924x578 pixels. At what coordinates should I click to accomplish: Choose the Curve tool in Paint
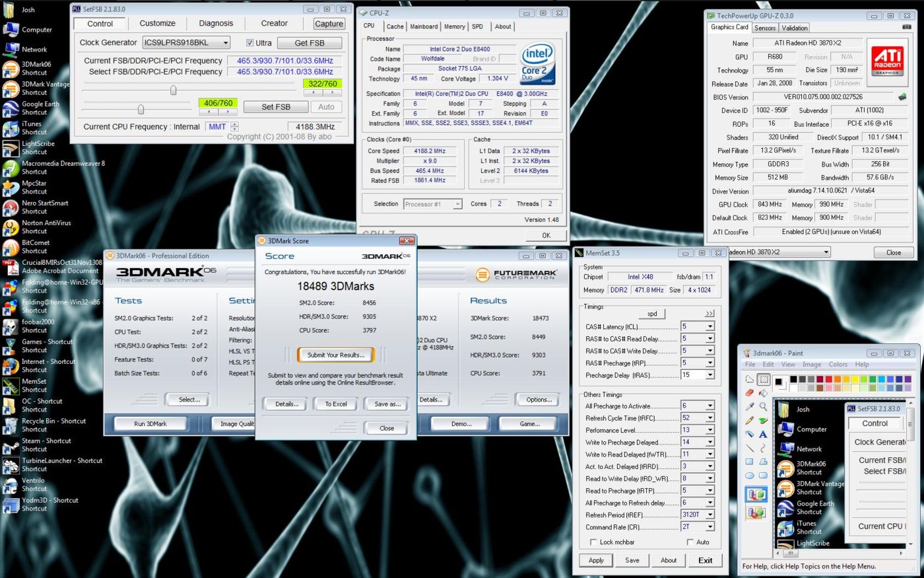pos(763,448)
